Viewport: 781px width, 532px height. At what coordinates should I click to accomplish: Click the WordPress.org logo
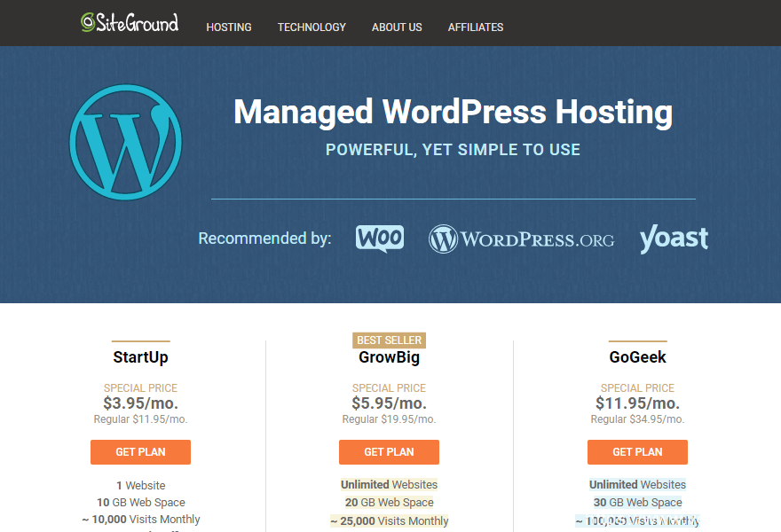tap(521, 239)
